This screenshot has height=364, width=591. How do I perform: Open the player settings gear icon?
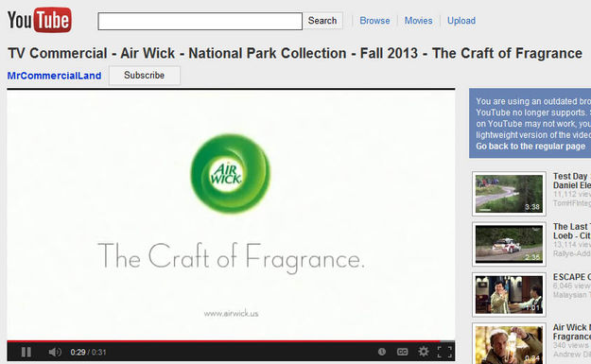point(424,352)
